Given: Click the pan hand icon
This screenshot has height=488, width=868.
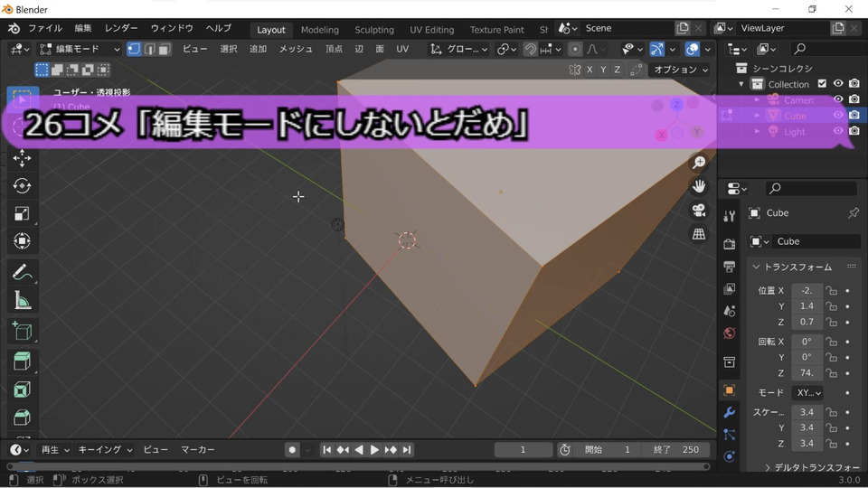Looking at the screenshot, I should tap(699, 186).
